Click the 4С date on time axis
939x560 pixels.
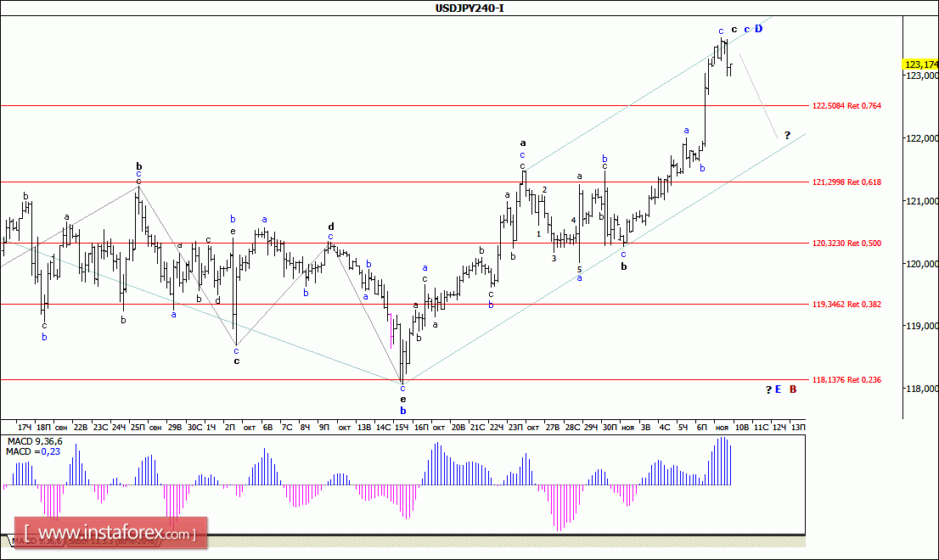click(664, 427)
